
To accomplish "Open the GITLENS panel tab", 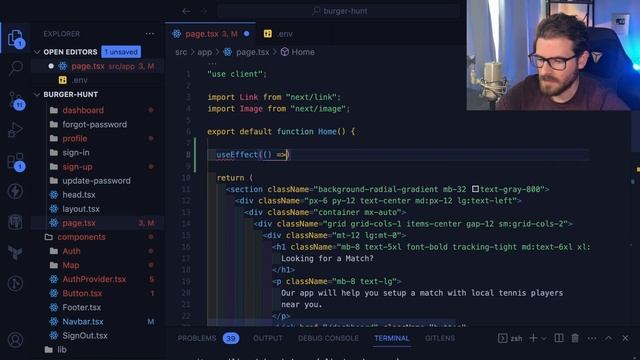I will [x=440, y=338].
